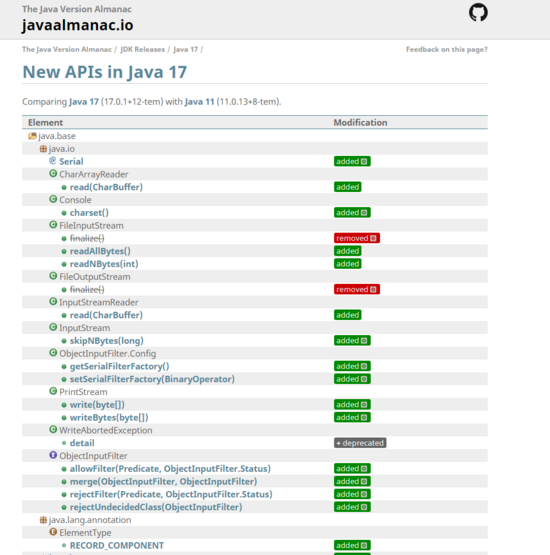Screen dimensions: 550x555
Task: Open Feedback on this page link
Action: (x=447, y=49)
